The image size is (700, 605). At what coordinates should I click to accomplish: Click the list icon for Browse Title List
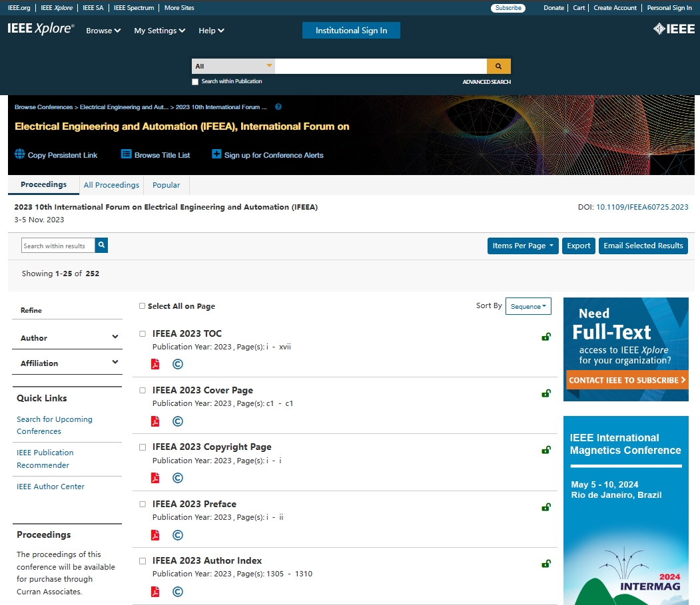[x=127, y=154]
